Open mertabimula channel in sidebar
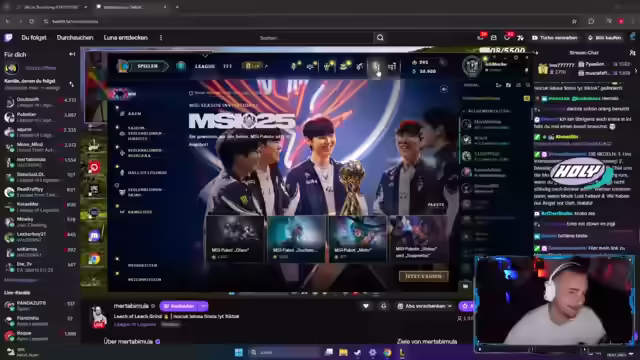 tap(40, 162)
